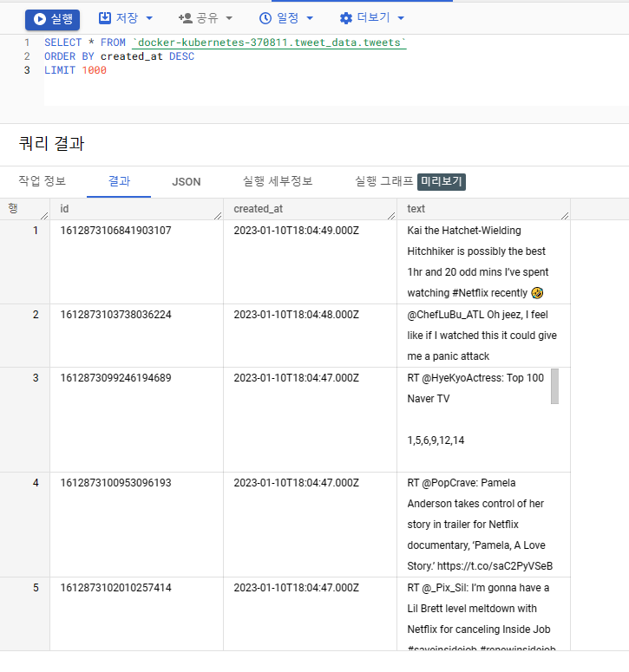
Task: Click the RT @HyeKyoActress tweet text
Action: pyautogui.click(x=475, y=388)
